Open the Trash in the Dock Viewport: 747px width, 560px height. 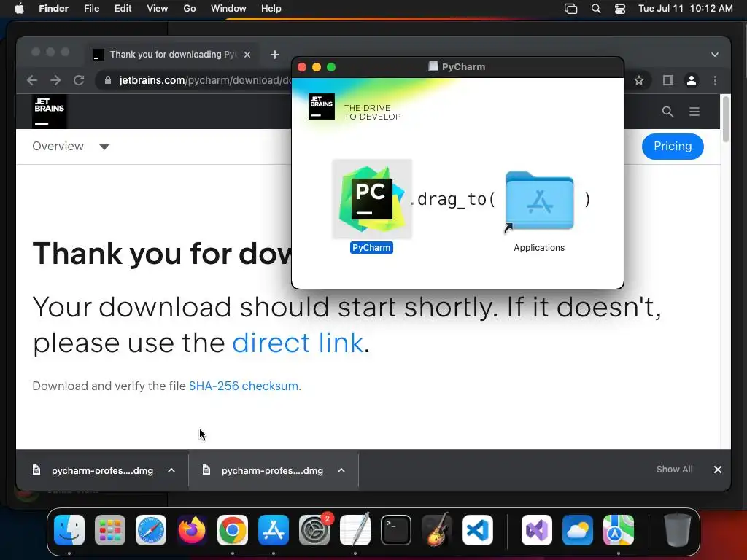pos(677,530)
